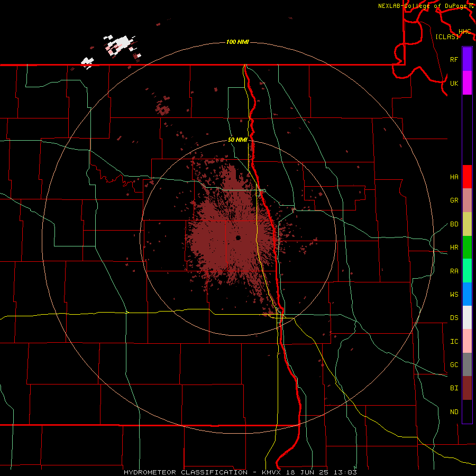Click the "RF" legend label
This screenshot has height=476, width=476.
coord(454,59)
